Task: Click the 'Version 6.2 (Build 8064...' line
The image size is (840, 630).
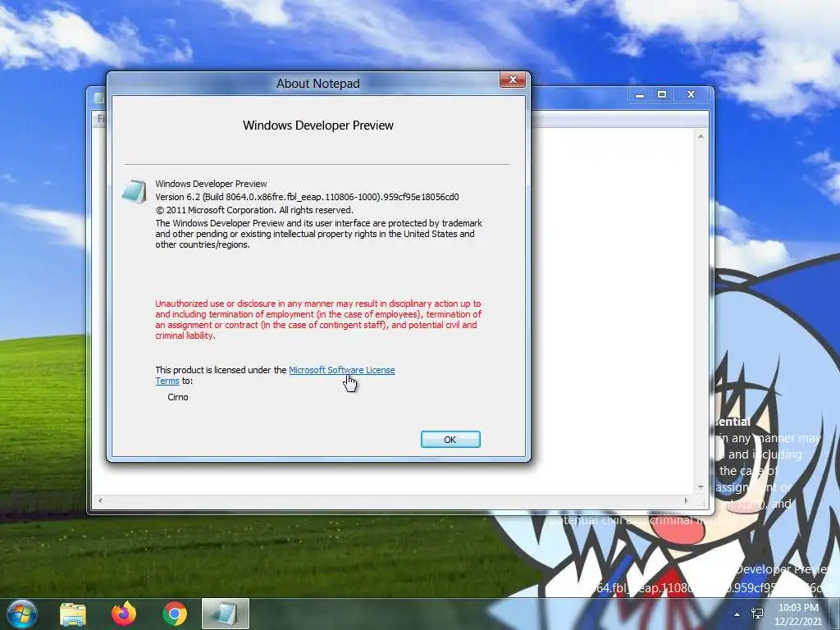Action: click(307, 197)
